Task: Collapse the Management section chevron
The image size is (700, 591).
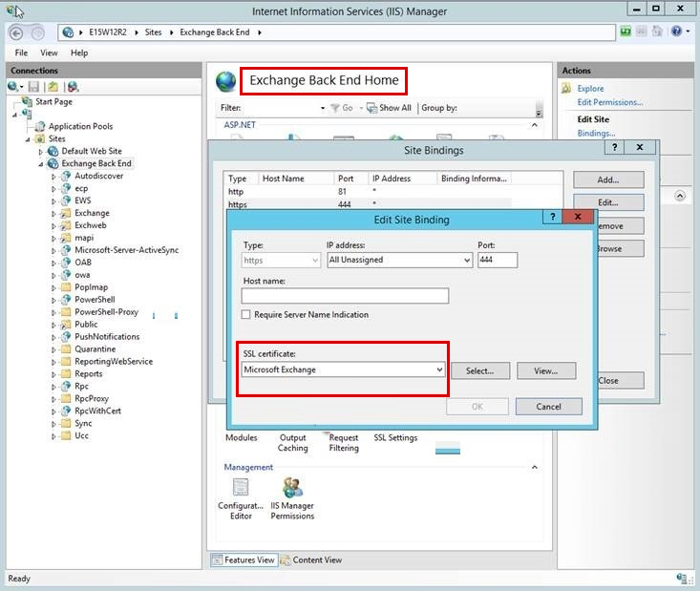Action: tap(535, 467)
